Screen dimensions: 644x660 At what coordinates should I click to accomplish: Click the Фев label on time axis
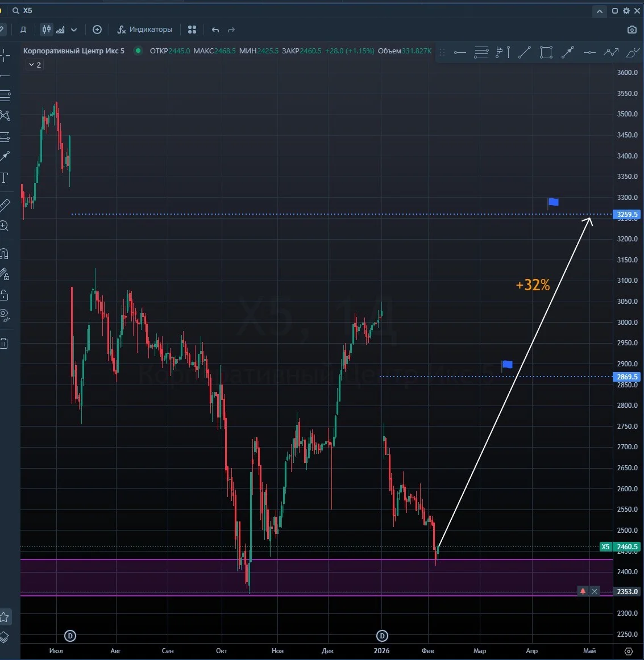[x=427, y=651]
